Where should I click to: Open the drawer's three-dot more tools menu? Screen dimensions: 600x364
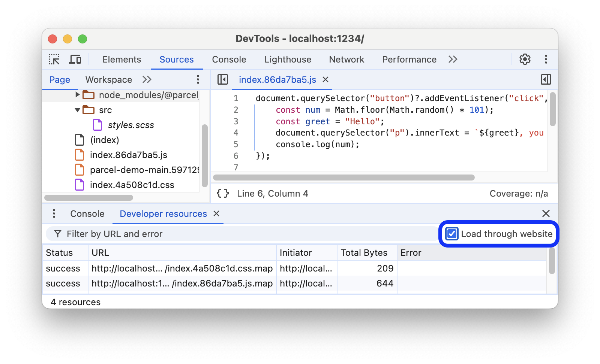coord(54,213)
